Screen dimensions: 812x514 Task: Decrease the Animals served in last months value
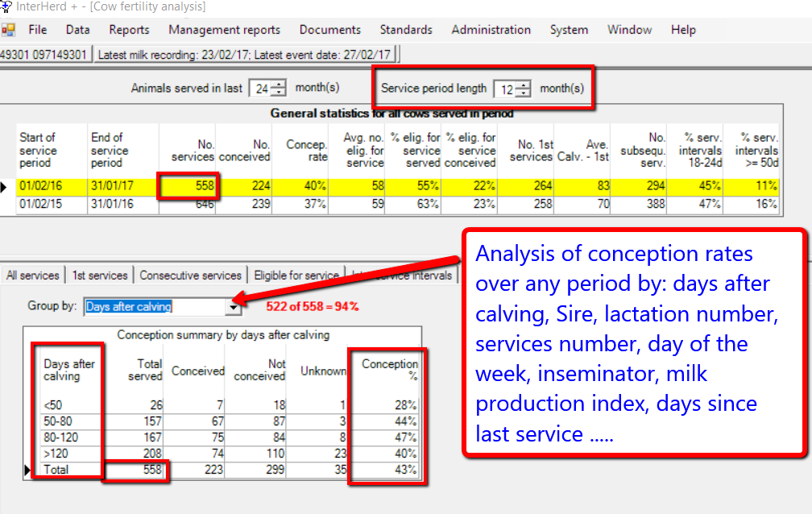point(279,92)
